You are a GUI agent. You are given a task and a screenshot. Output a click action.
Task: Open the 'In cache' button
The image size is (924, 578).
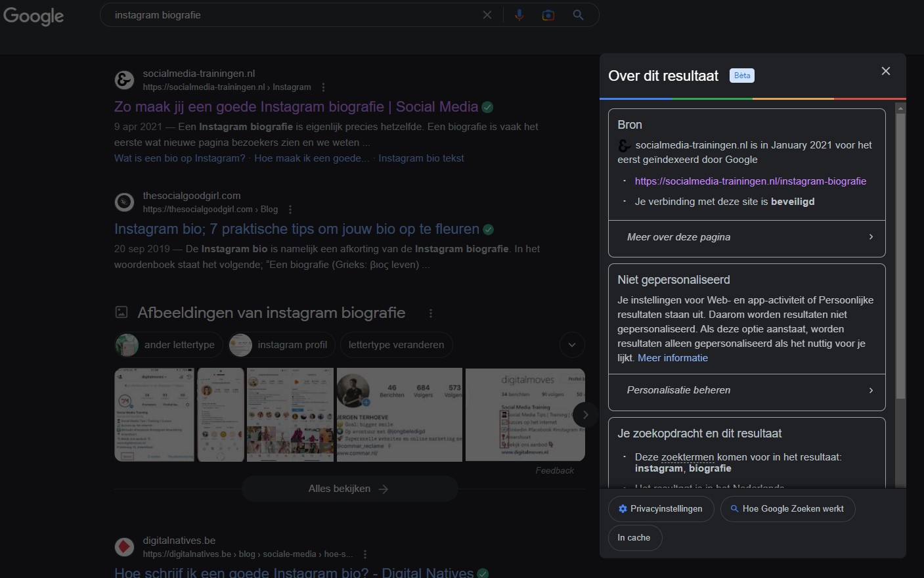pyautogui.click(x=634, y=538)
